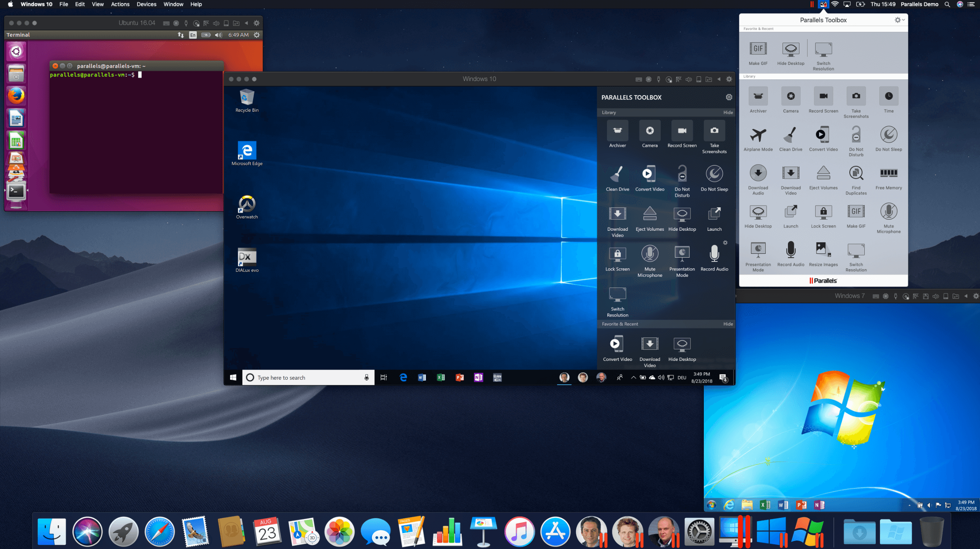Open the Devices menu in macOS menu bar
This screenshot has height=549, width=980.
click(145, 4)
